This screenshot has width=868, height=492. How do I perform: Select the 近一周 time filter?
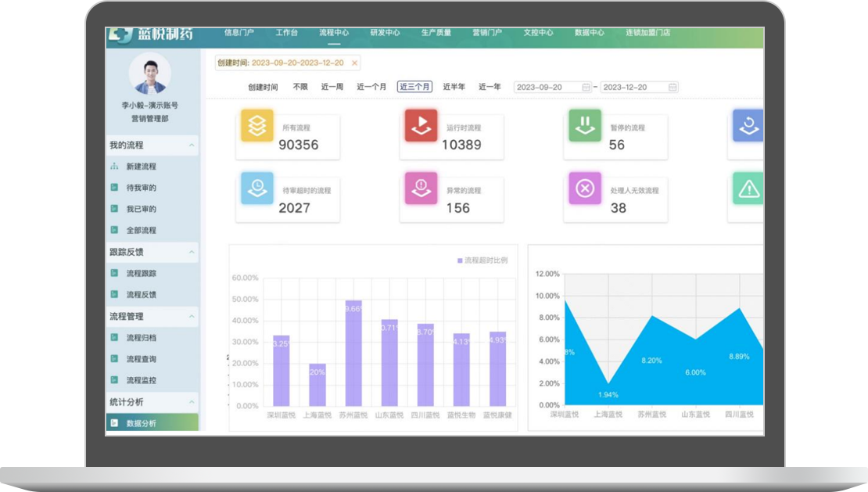[332, 87]
